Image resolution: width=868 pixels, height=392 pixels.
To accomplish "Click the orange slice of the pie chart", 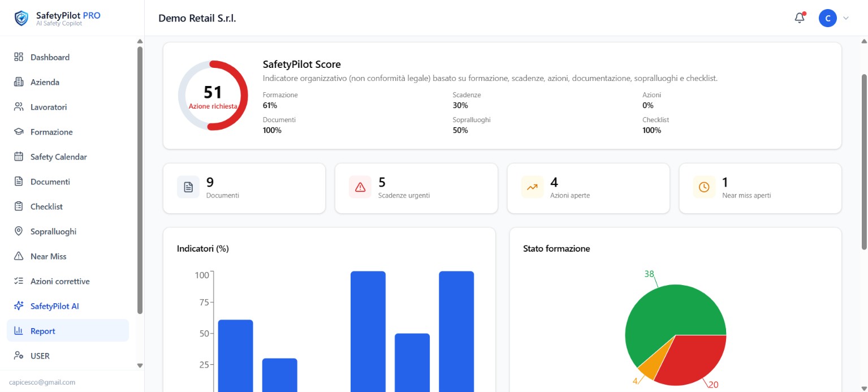I will [x=651, y=367].
